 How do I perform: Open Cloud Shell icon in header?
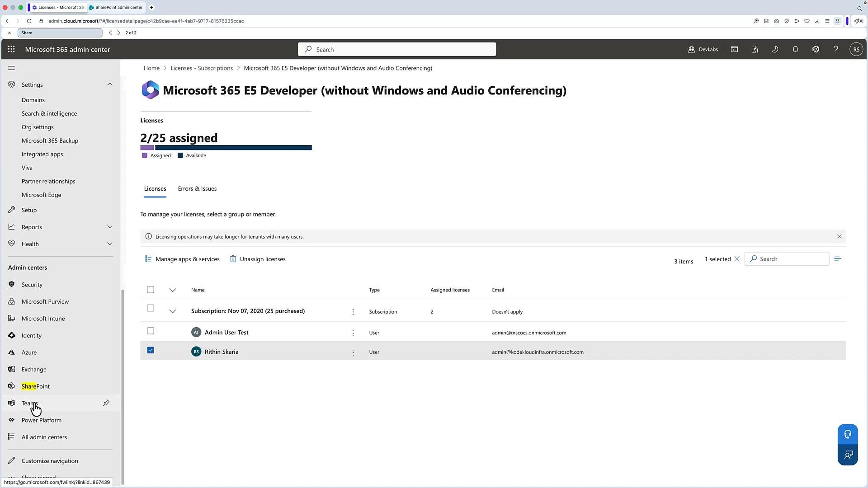[x=734, y=49]
